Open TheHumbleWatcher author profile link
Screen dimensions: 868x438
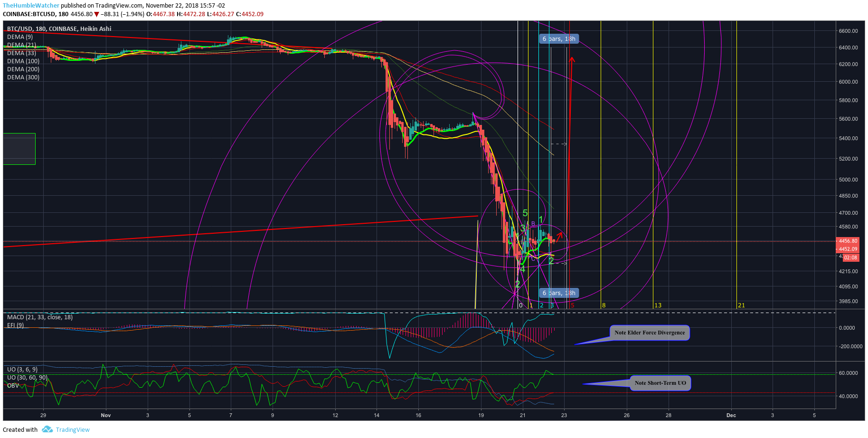[31, 6]
